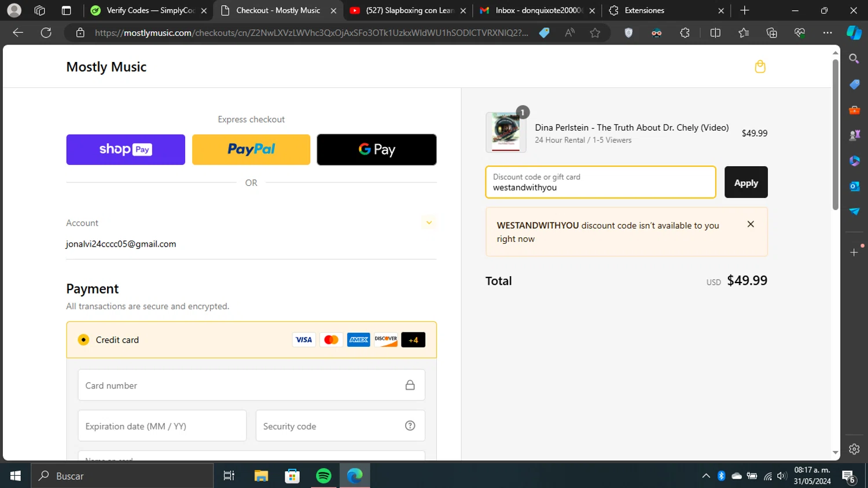Open File Explorer from taskbar

261,476
